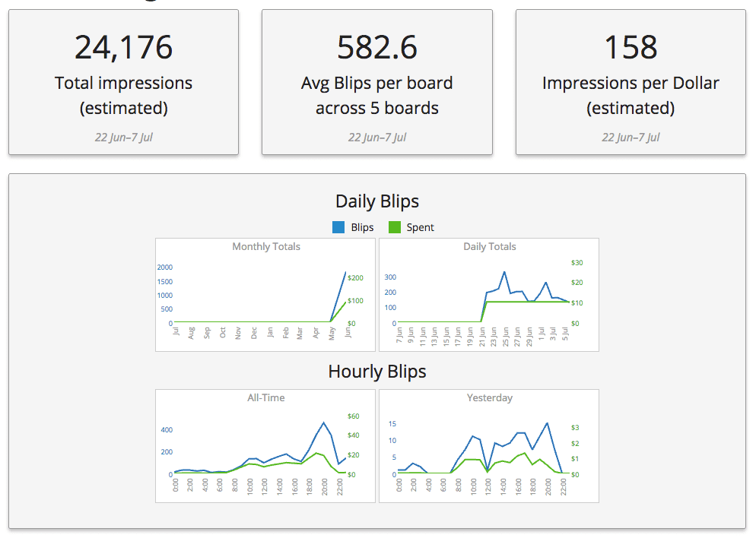Click the 25 Jun spike in Daily Totals
Screen dimensions: 756x538
(503, 272)
